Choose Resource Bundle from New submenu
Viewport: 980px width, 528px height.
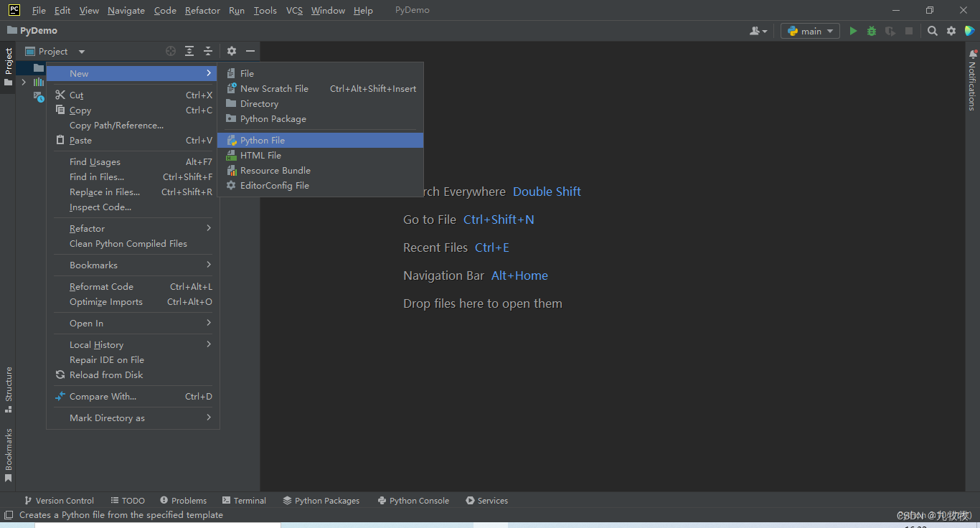click(x=321, y=170)
